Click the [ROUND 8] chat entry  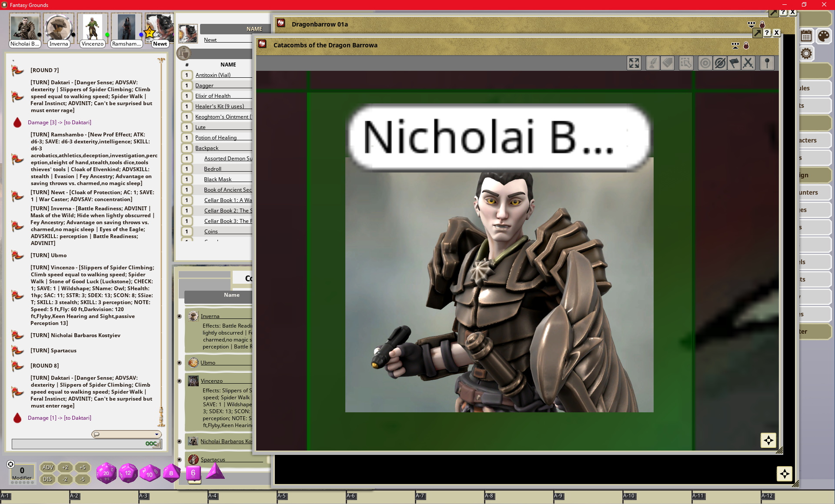(45, 366)
